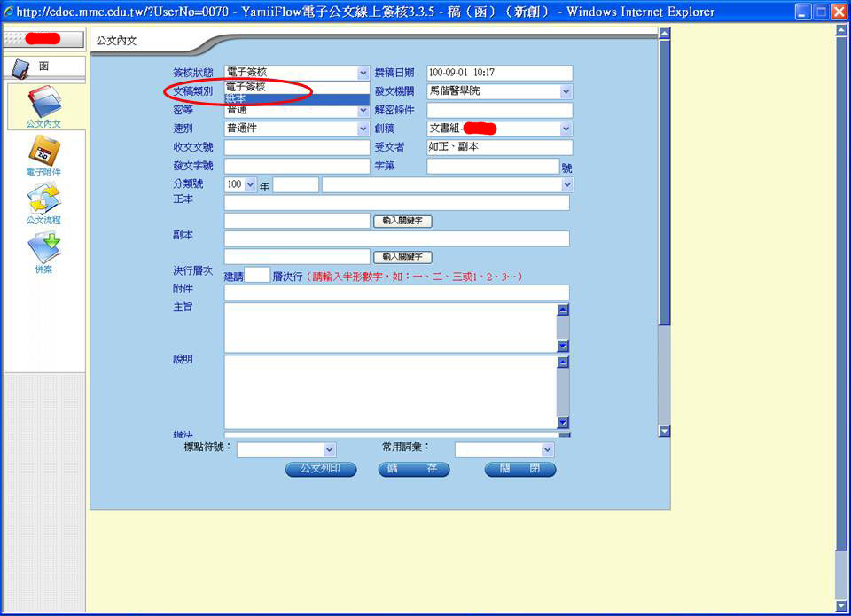Image resolution: width=851 pixels, height=616 pixels.
Task: Open the 公文內文 document content icon
Action: coord(44,102)
